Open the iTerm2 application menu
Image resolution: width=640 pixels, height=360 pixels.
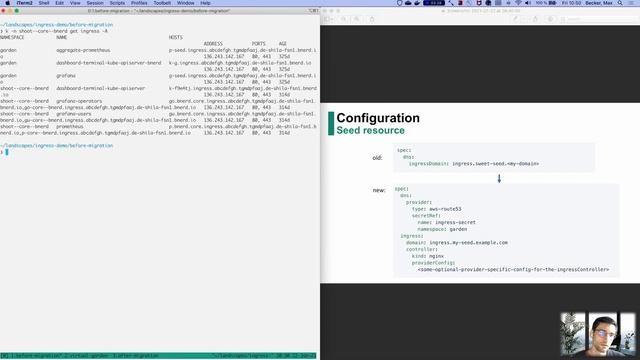tap(24, 3)
